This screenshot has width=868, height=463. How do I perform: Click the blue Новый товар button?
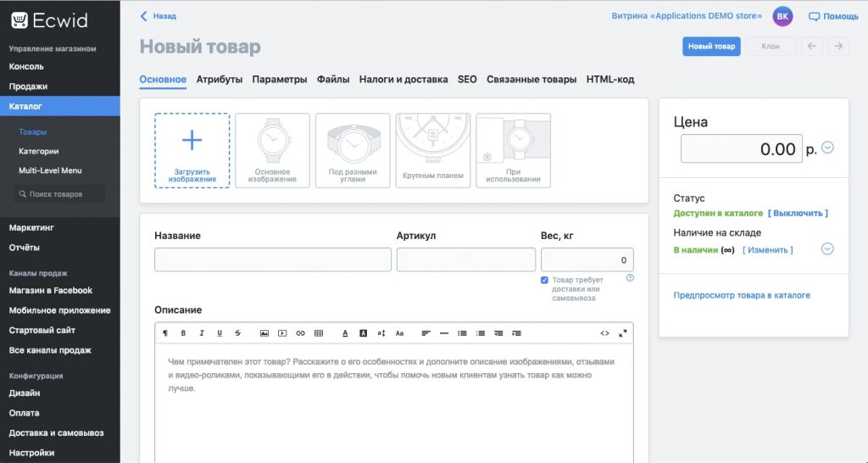click(711, 46)
